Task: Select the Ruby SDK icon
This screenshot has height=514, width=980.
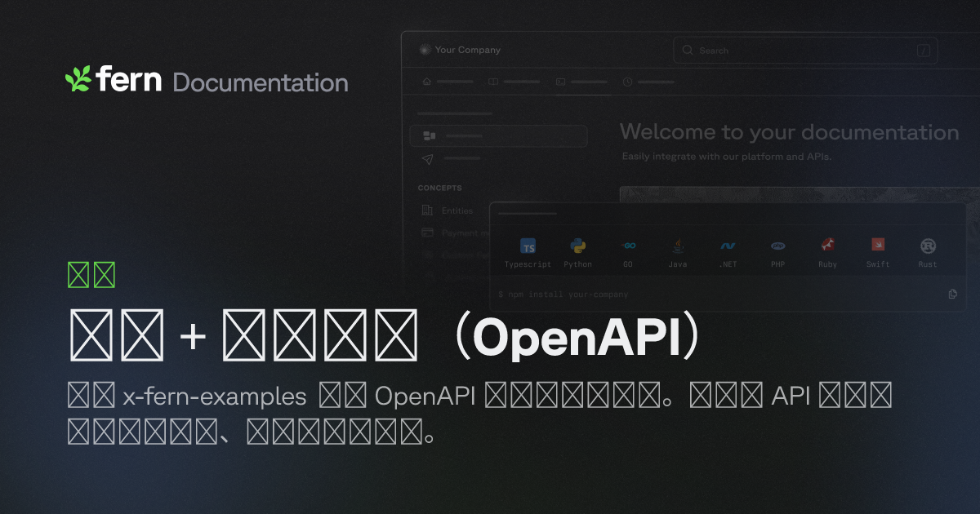Action: coord(828,245)
